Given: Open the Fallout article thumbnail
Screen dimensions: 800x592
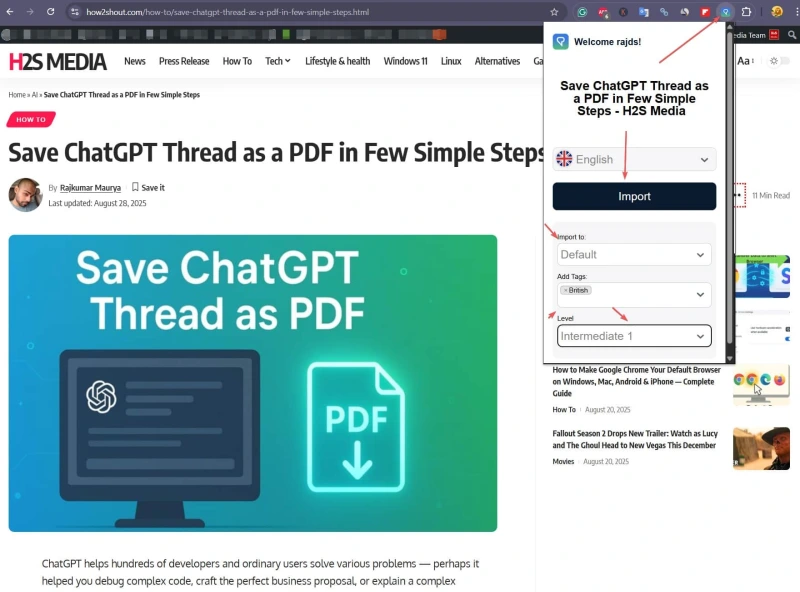Looking at the screenshot, I should (x=761, y=448).
